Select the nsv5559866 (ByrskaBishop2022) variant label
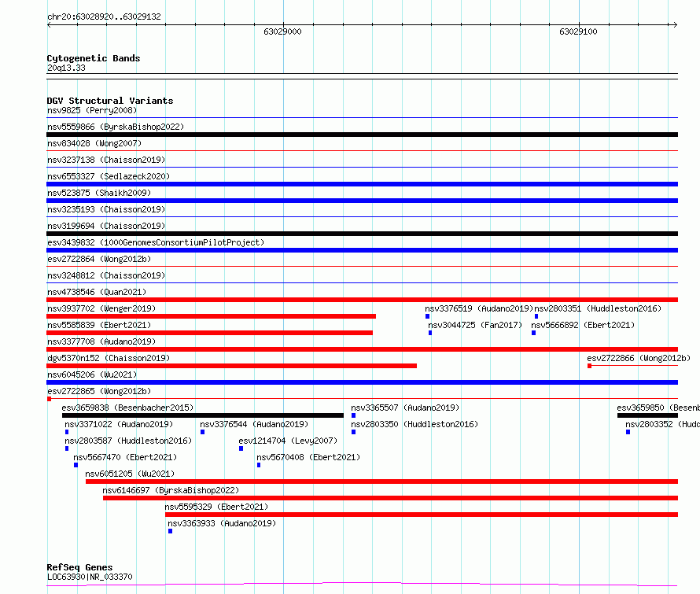Screen dimensions: 700x594 tap(116, 127)
